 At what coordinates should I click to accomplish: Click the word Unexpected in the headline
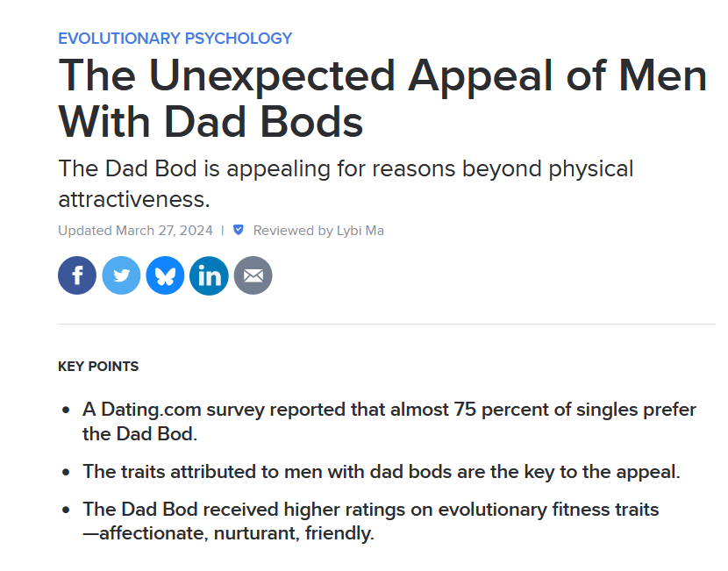pos(272,76)
